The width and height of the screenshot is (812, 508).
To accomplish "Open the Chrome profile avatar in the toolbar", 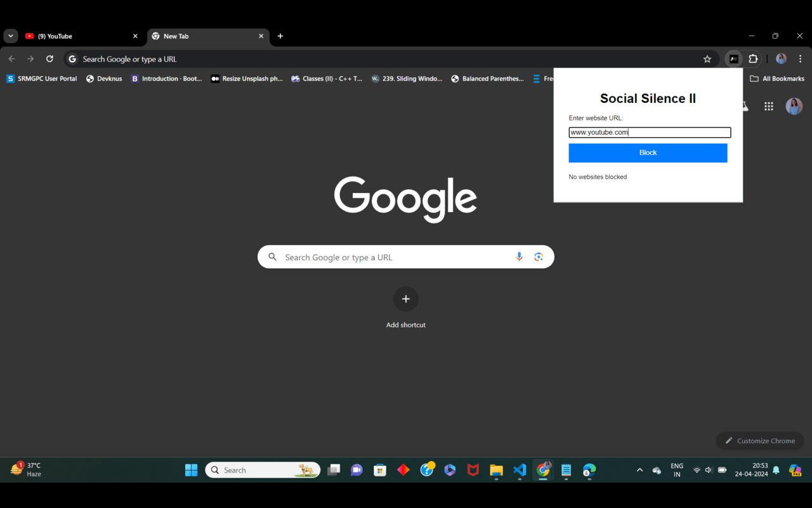I will pos(781,59).
